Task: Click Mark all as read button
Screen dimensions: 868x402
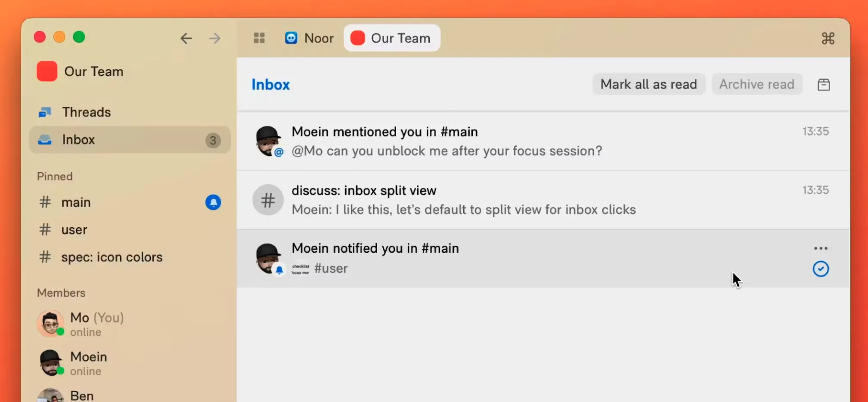Action: tap(648, 84)
